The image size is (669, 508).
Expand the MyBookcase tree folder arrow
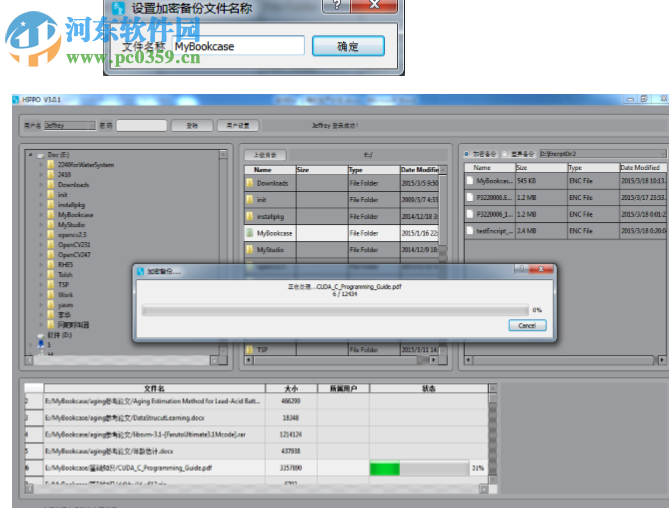(41, 215)
